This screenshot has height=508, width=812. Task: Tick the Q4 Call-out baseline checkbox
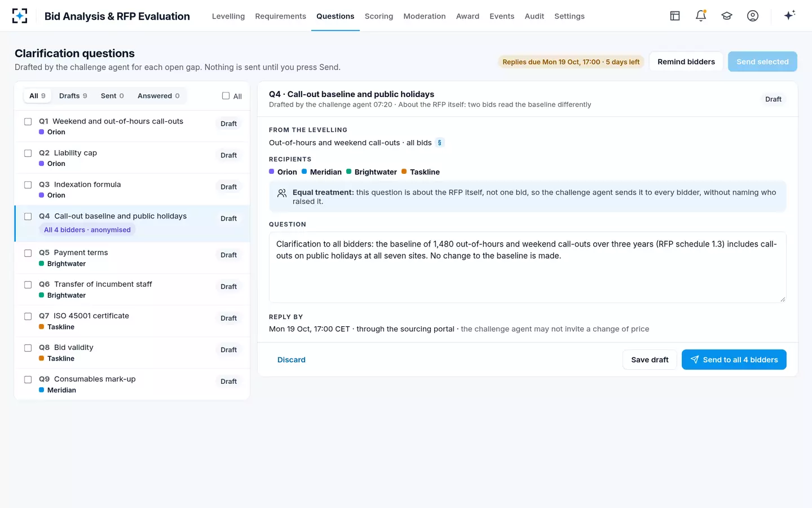tap(28, 216)
